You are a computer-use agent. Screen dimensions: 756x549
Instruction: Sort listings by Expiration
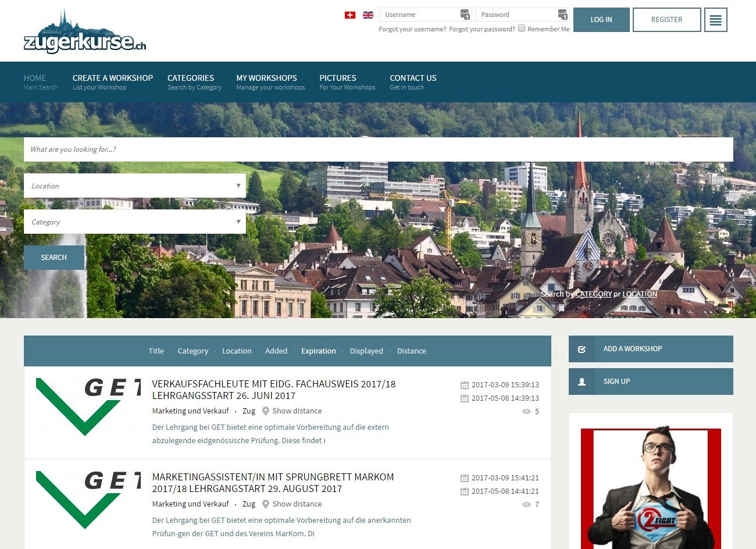(318, 351)
